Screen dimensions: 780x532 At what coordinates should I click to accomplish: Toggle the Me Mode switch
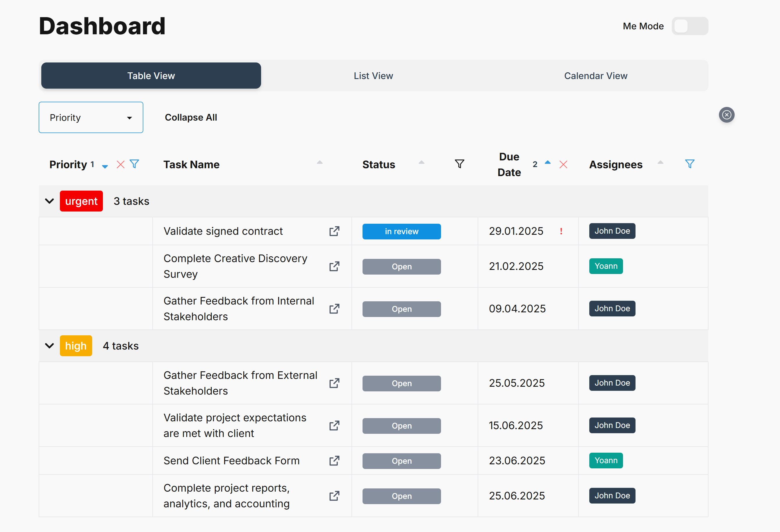point(690,26)
